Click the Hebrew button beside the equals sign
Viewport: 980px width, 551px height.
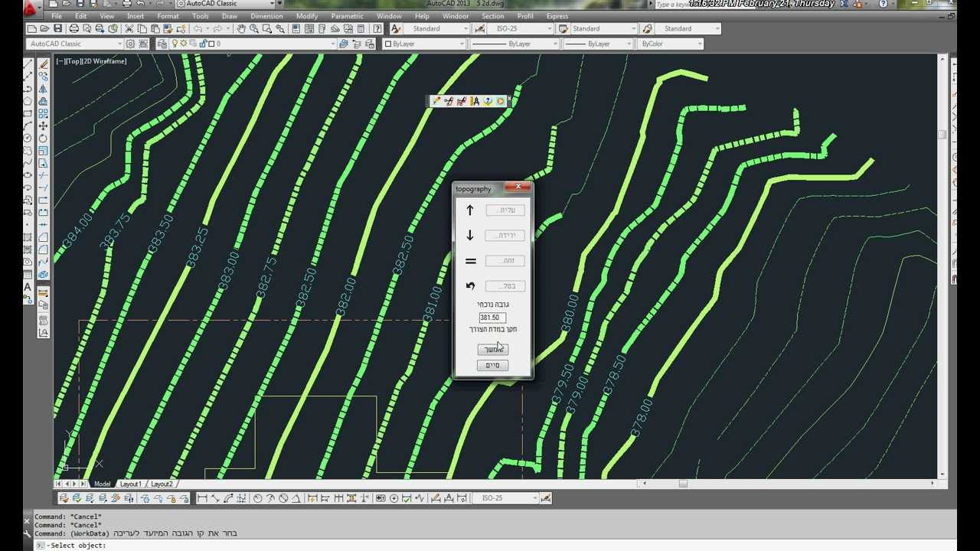coord(505,261)
